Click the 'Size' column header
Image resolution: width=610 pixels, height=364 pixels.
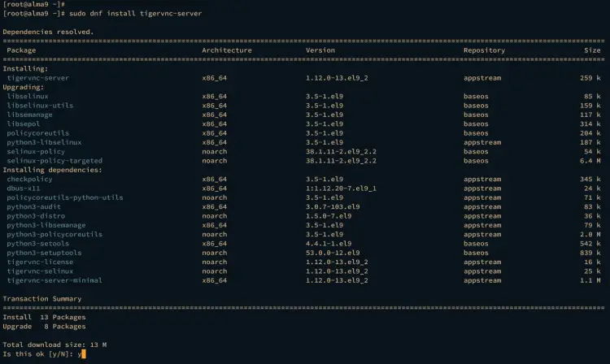point(593,50)
